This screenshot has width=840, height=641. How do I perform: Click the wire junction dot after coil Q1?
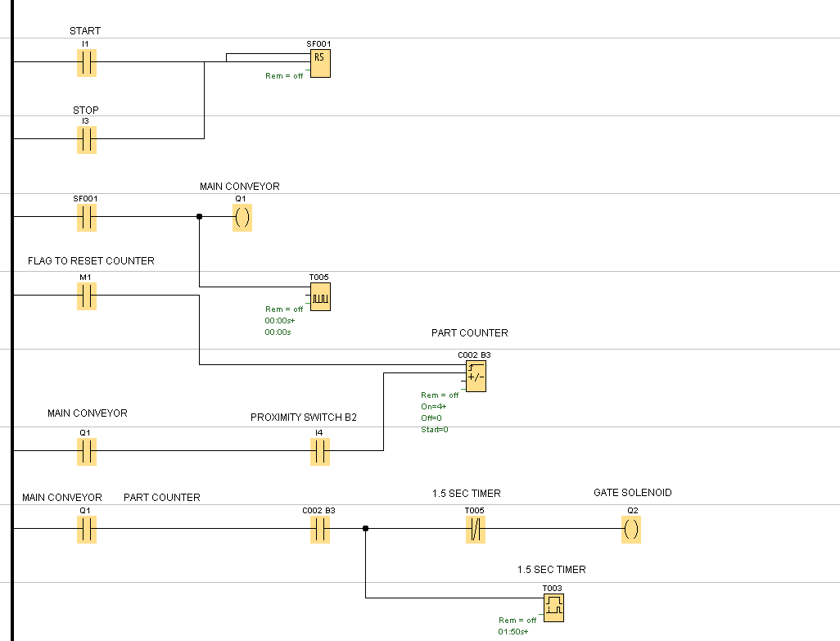(x=199, y=217)
